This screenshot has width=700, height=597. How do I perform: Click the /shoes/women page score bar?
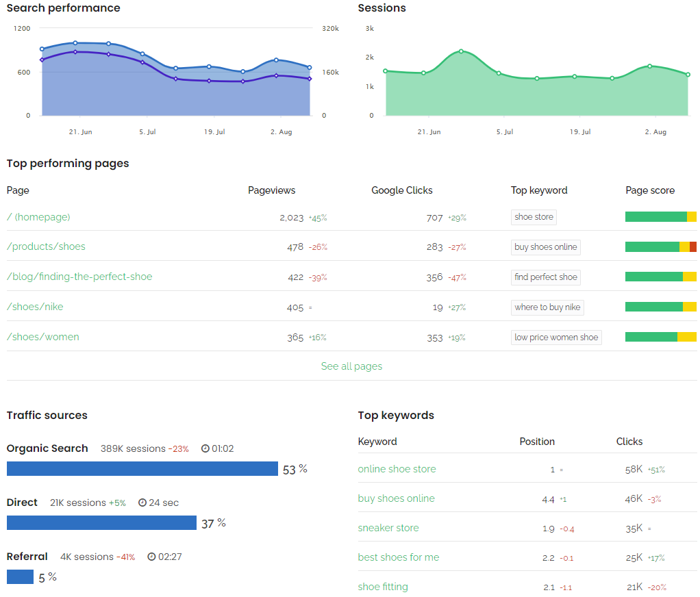coord(661,337)
